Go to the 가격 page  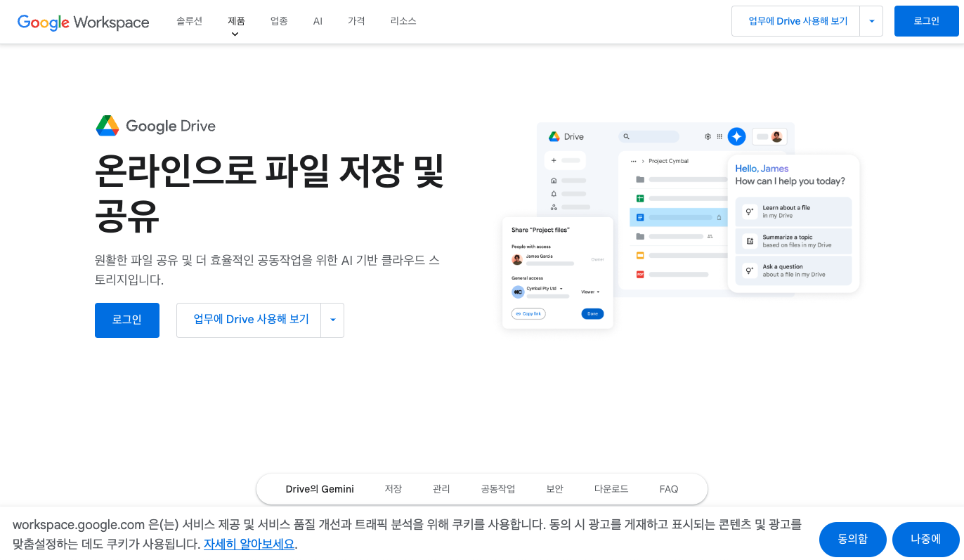pyautogui.click(x=356, y=21)
